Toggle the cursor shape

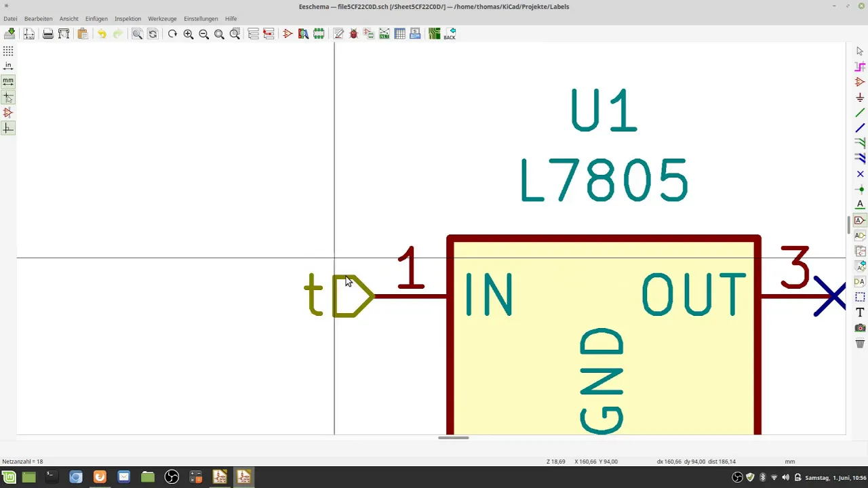(x=8, y=98)
